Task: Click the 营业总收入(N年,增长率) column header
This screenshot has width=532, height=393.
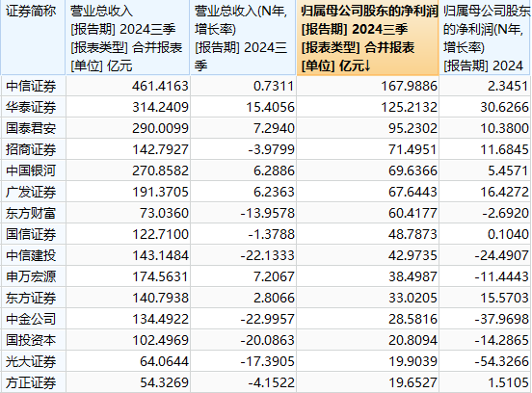Action: click(243, 38)
